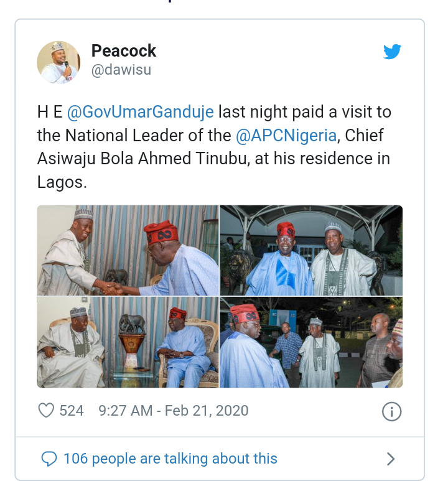The width and height of the screenshot is (448, 481).
Task: Click the 524 likes count
Action: 72,411
